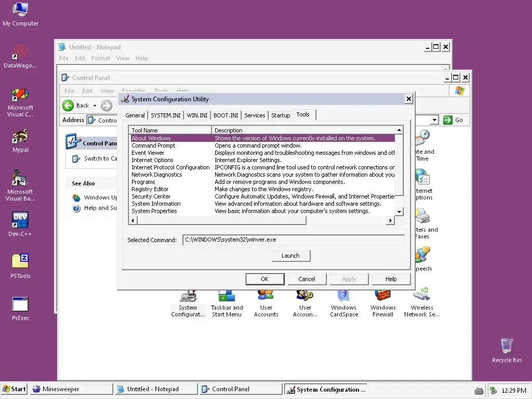The image size is (532, 399).
Task: Click the Help button in the dialog
Action: click(391, 279)
